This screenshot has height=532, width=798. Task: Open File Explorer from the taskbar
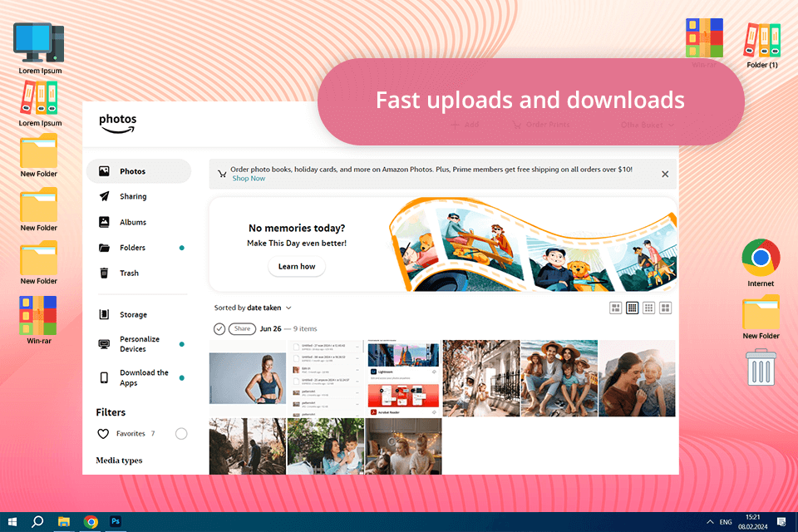point(64,522)
